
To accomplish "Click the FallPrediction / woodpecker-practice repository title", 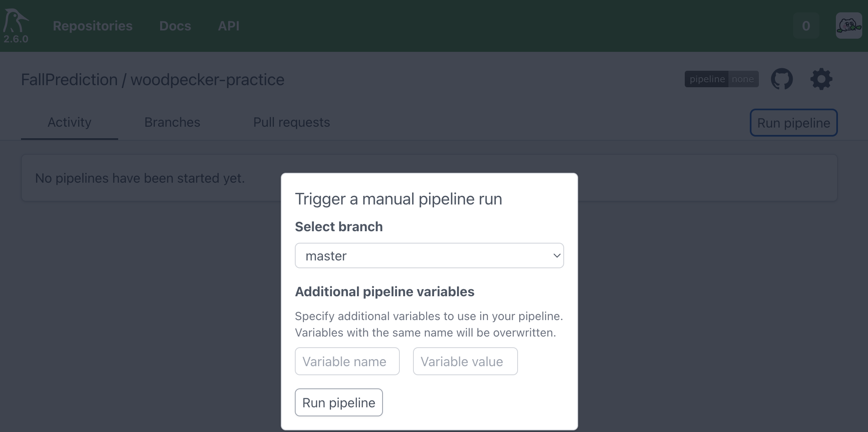I will 152,80.
